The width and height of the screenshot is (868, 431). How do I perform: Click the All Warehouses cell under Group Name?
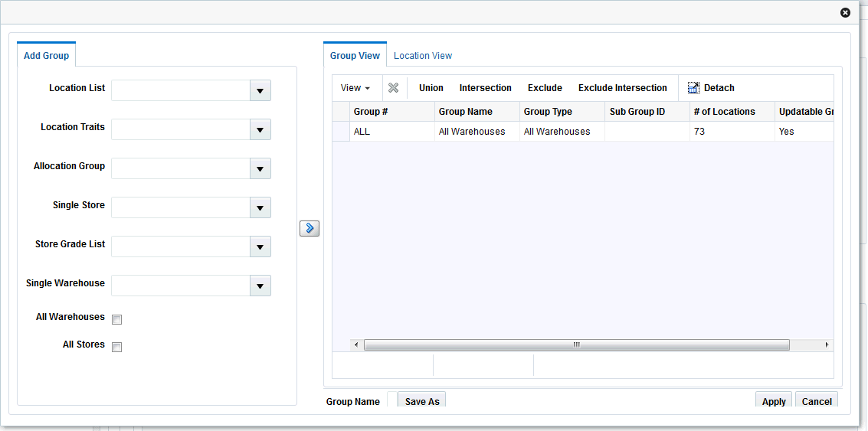(477, 132)
